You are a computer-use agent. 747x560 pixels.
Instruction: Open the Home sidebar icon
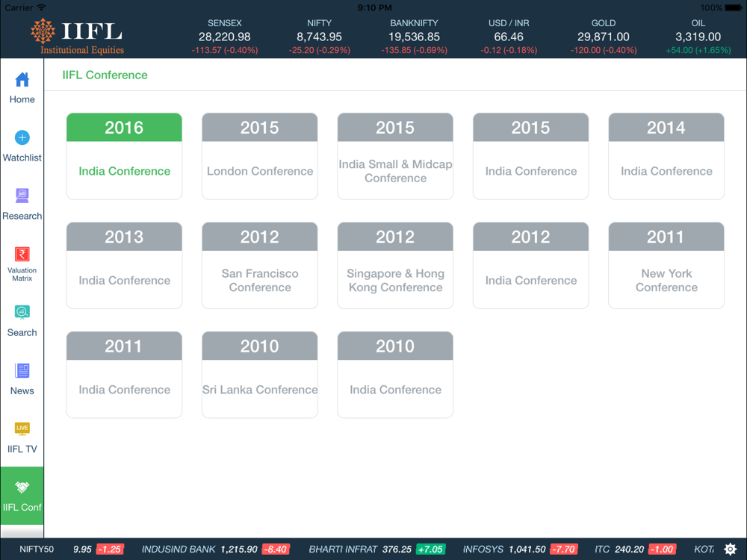point(22,80)
